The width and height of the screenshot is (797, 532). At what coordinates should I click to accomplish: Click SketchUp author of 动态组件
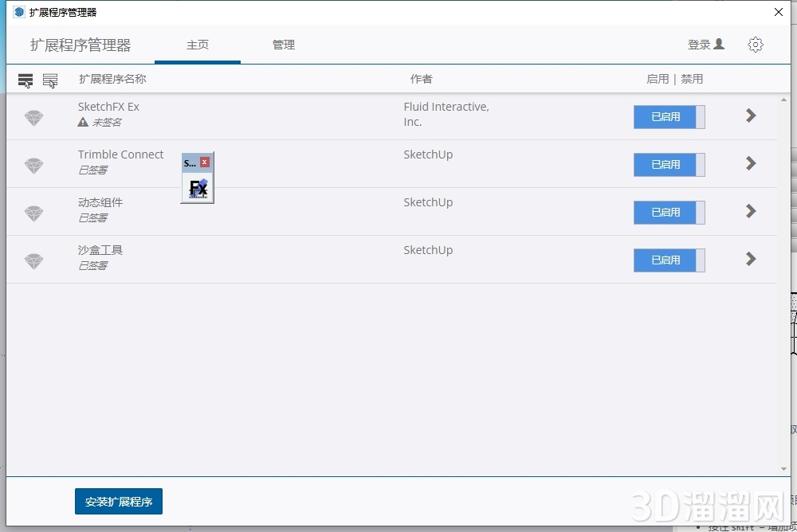(x=428, y=202)
